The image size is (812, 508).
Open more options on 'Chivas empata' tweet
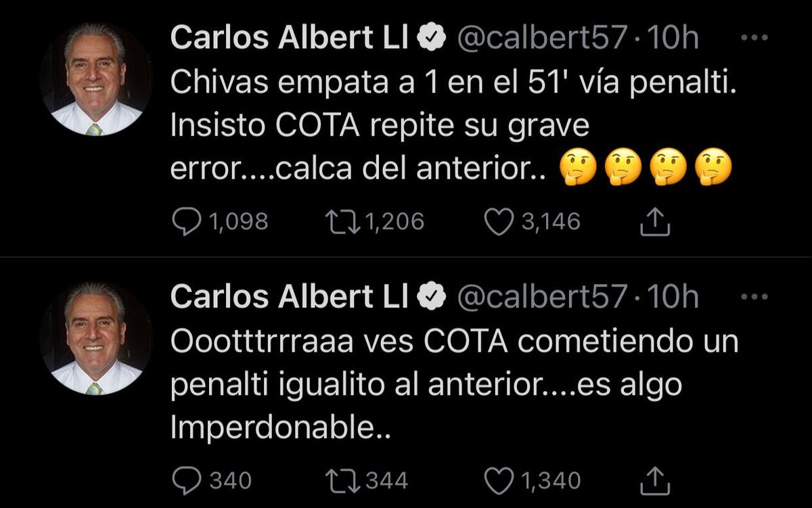[x=754, y=38]
